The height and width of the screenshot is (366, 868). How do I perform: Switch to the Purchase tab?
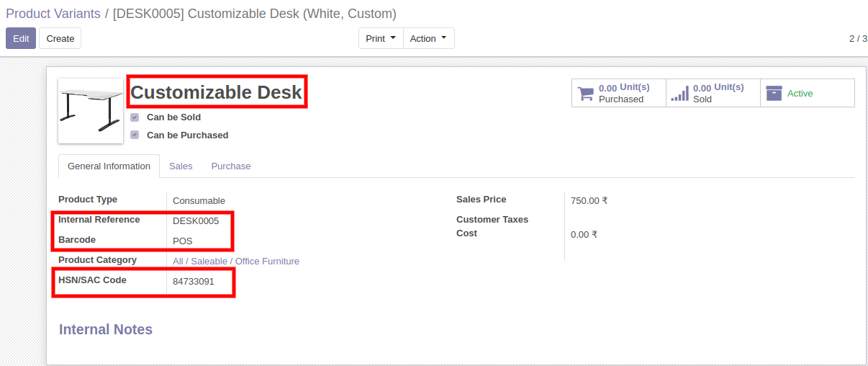(x=231, y=166)
